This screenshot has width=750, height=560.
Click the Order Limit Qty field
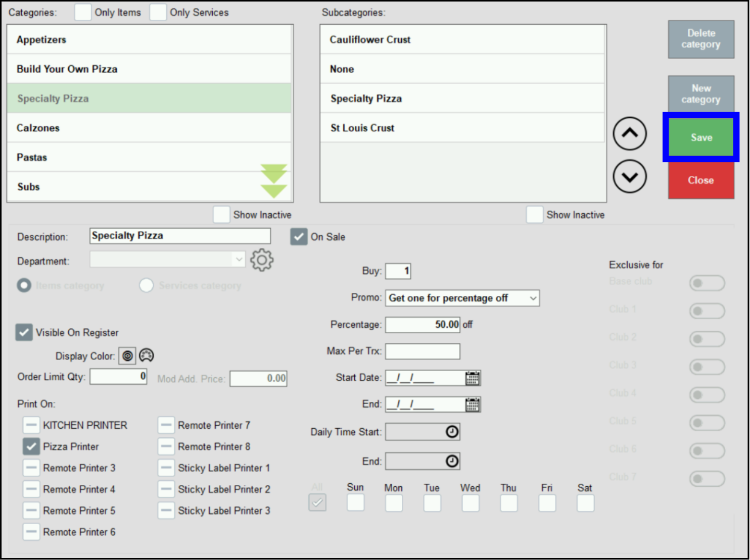coord(118,377)
